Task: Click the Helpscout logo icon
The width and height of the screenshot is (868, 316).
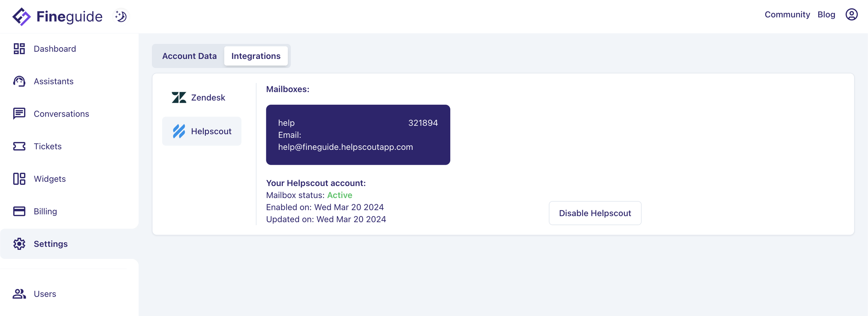Action: pyautogui.click(x=179, y=131)
